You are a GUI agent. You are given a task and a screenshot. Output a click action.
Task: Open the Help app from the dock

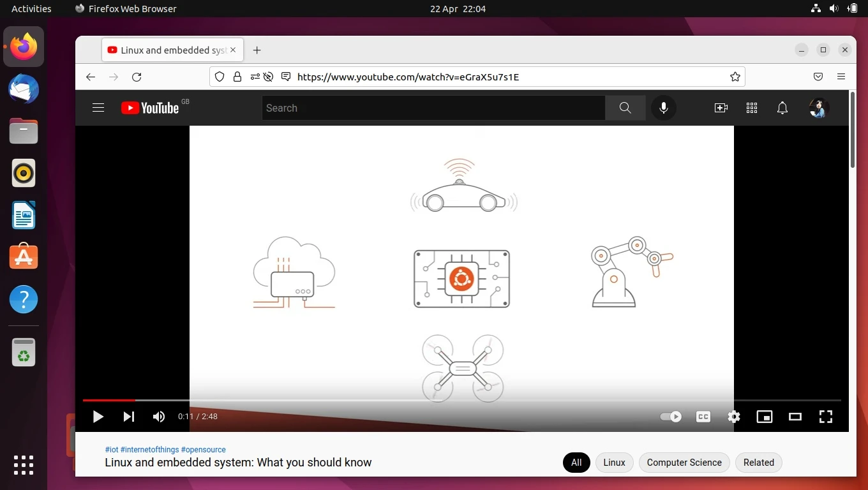coord(24,299)
